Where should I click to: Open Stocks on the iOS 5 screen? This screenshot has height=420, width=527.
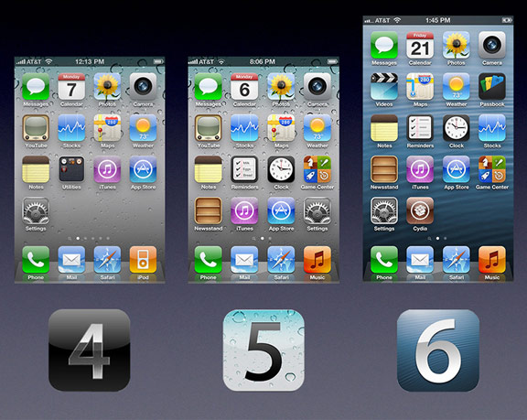[x=244, y=128]
